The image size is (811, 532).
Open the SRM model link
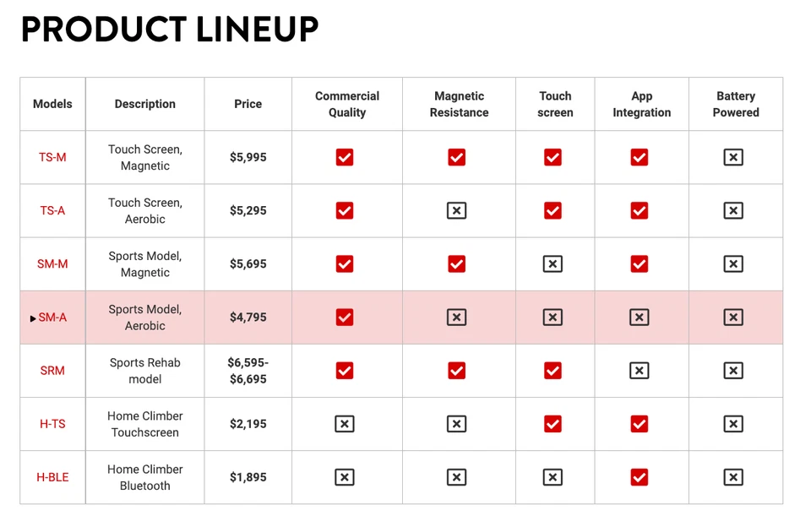click(52, 371)
